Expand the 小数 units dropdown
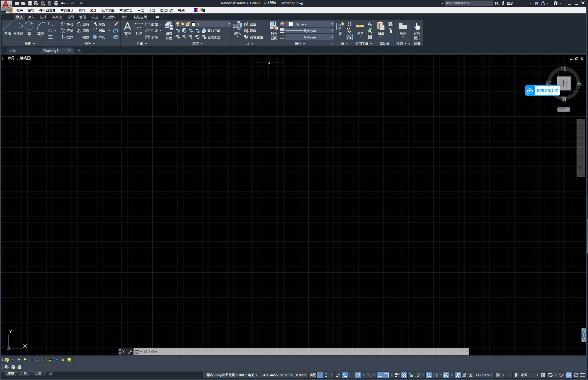588x380 pixels. click(x=537, y=375)
